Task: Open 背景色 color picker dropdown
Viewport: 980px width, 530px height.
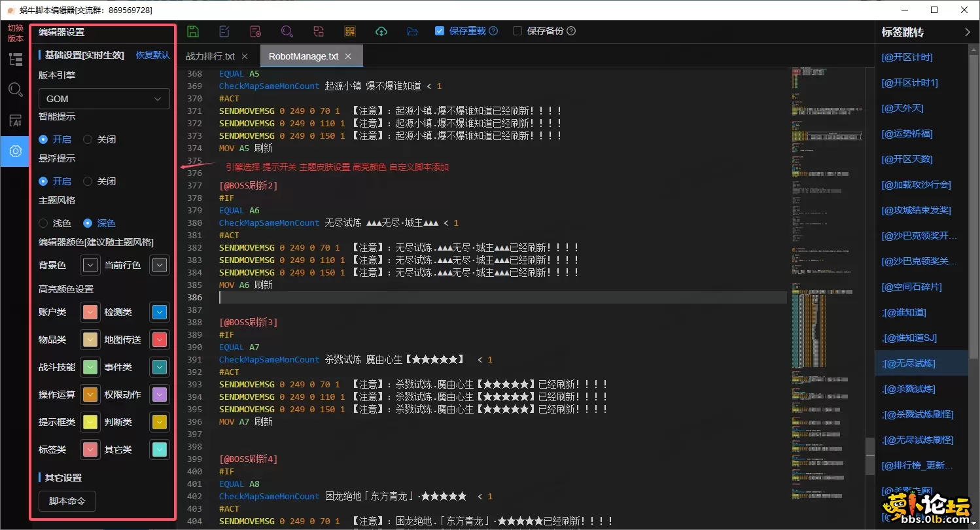Action: (x=90, y=265)
